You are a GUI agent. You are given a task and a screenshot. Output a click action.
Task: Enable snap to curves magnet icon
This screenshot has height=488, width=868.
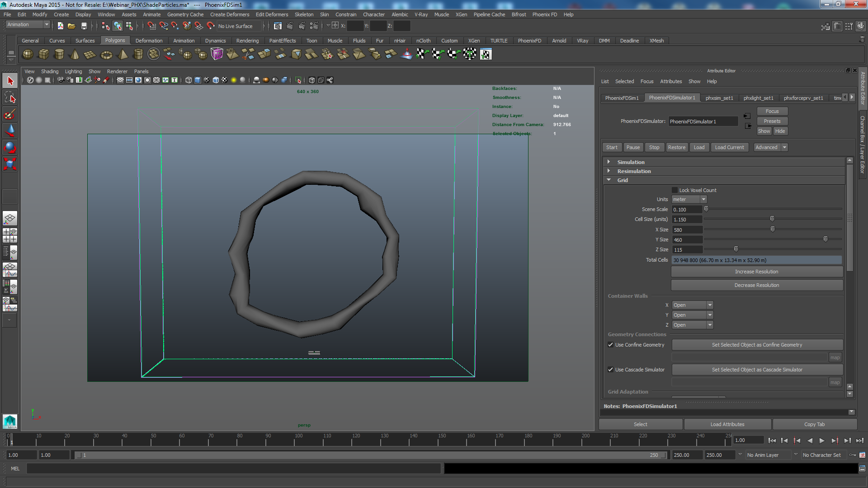pyautogui.click(x=163, y=26)
